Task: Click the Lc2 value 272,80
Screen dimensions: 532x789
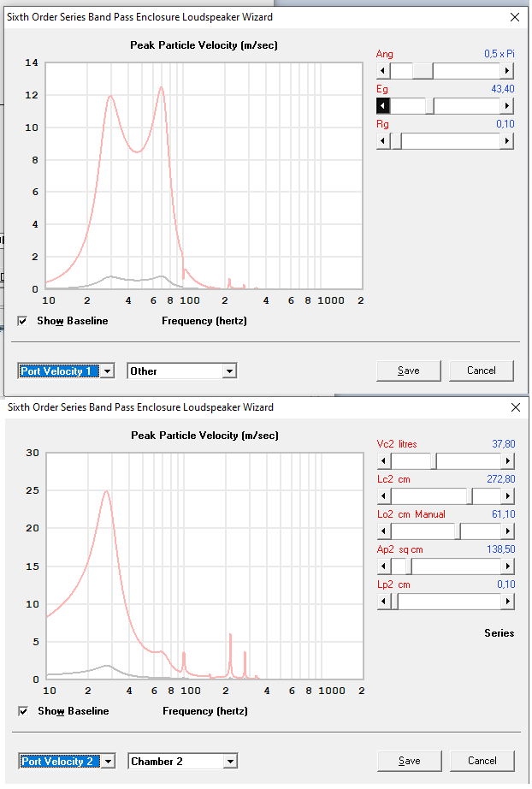Action: click(x=501, y=479)
